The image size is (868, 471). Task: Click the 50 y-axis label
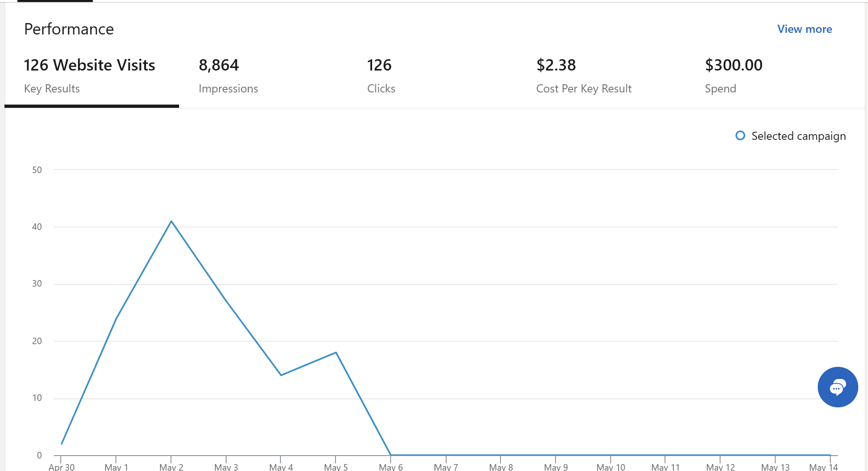pos(37,170)
